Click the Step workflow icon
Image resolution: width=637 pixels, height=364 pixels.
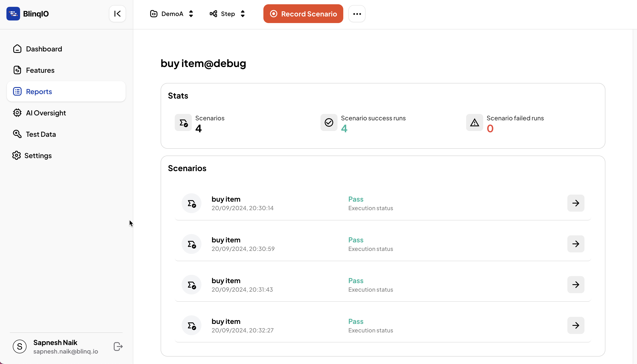(213, 14)
